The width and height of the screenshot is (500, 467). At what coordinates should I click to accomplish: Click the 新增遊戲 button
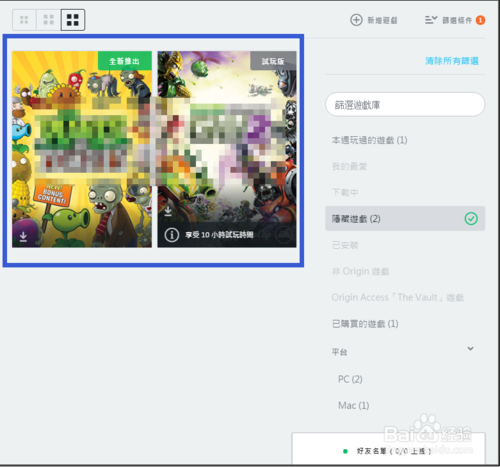[374, 20]
